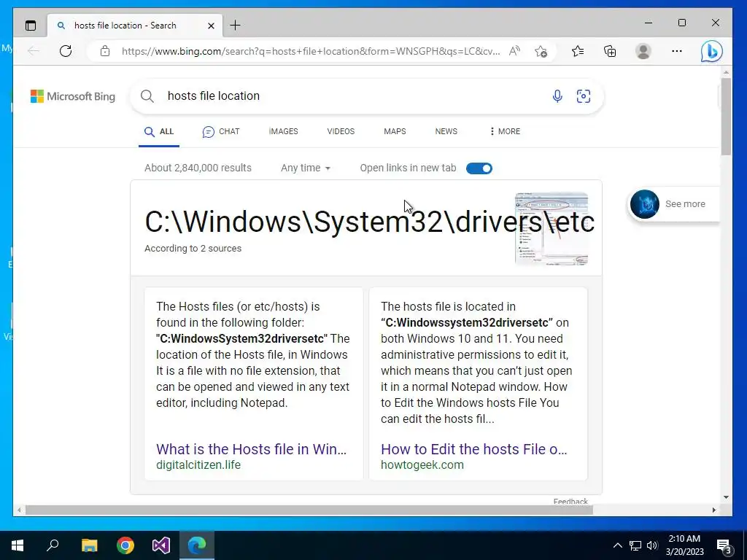The width and height of the screenshot is (747, 560).
Task: Open the tab actions menu icon
Action: tap(31, 26)
